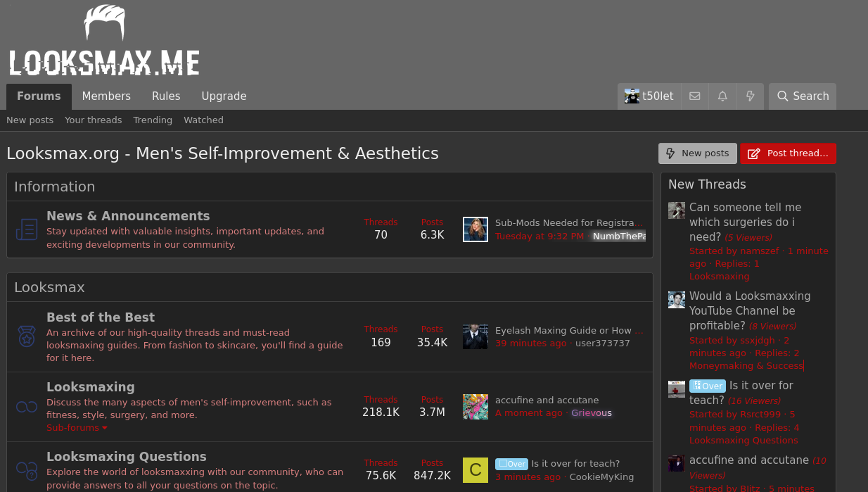Click the red Post thread button
868x492 pixels.
789,153
